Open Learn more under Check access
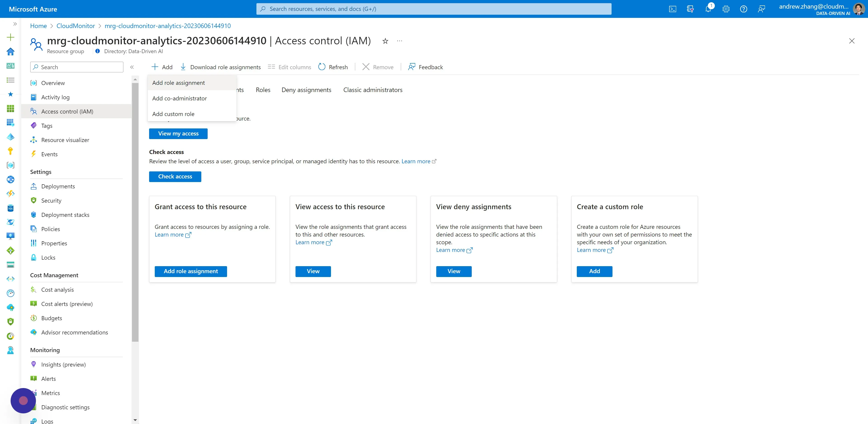 [x=418, y=161]
